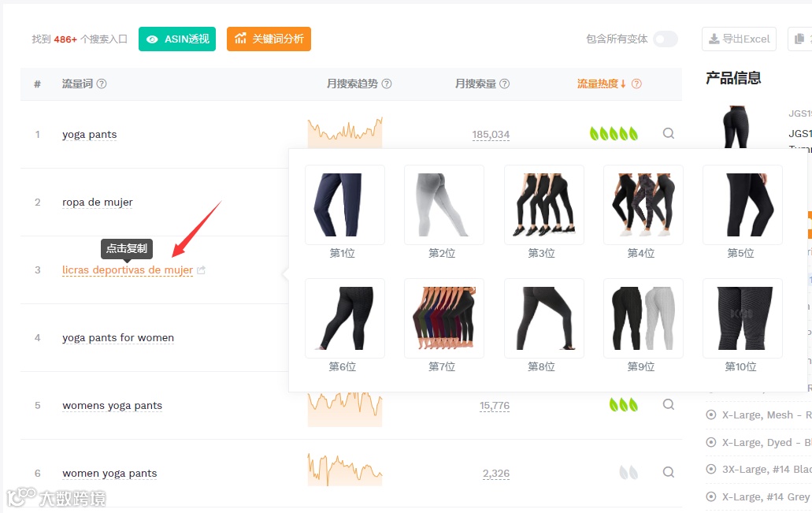Select variant X-Large, #14 Grey option
This screenshot has height=513, width=812.
point(711,496)
